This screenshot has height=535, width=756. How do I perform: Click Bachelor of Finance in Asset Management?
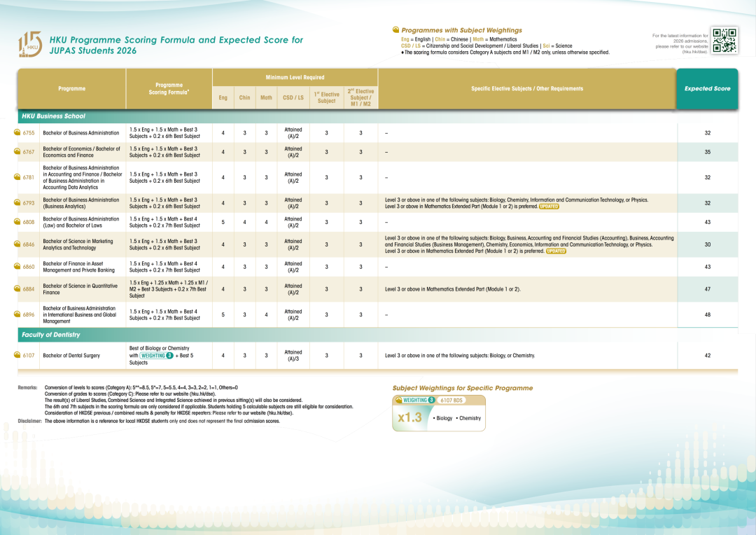click(x=79, y=267)
